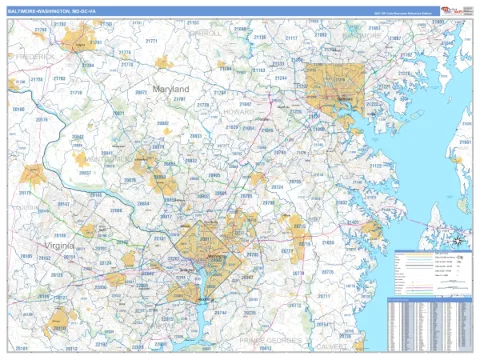
Task: Click ZIP code 20842
Action: tap(78, 137)
